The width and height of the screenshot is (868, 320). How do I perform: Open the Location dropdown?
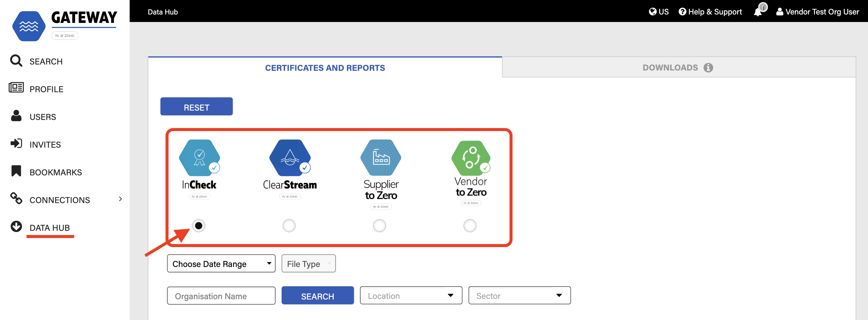(411, 296)
